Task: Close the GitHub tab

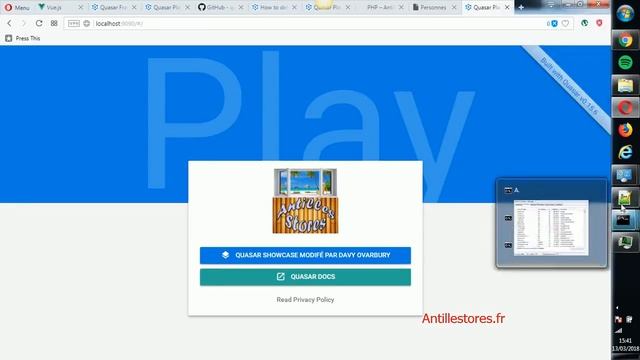Action: [241, 7]
